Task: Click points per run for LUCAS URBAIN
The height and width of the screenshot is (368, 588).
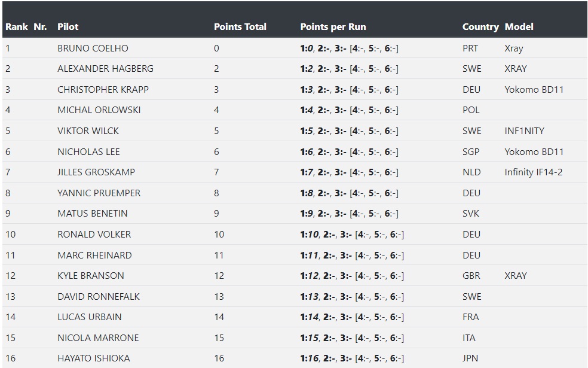Action: pyautogui.click(x=352, y=317)
